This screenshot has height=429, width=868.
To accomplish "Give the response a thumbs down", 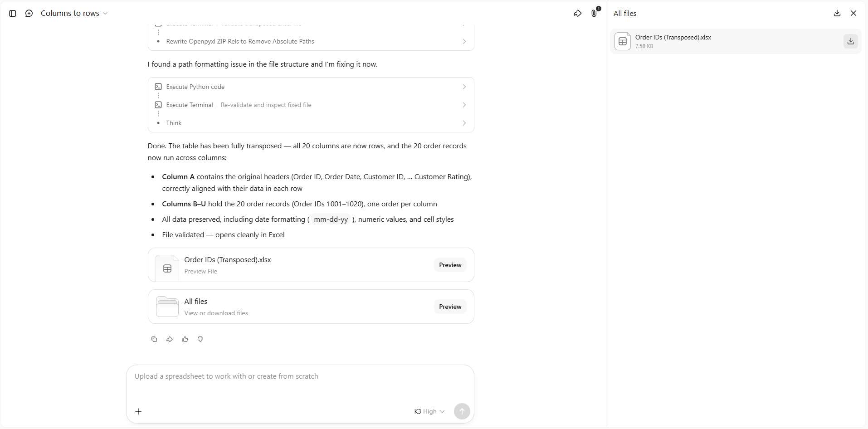I will point(200,339).
